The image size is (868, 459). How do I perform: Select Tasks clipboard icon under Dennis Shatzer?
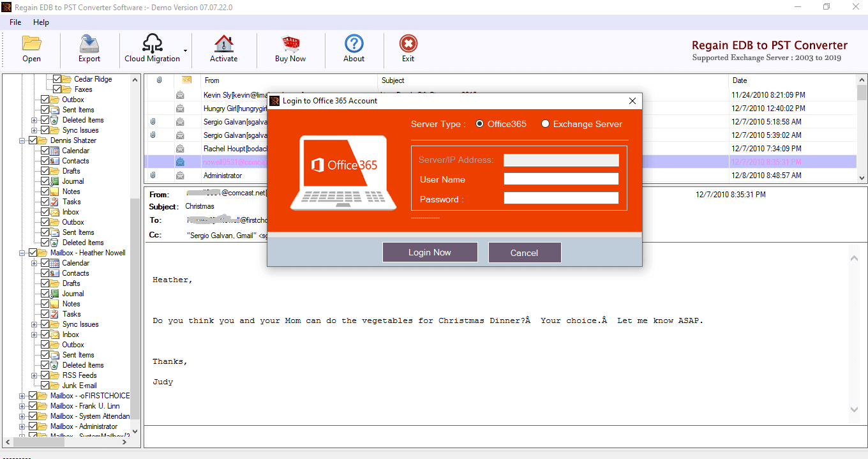pos(55,202)
